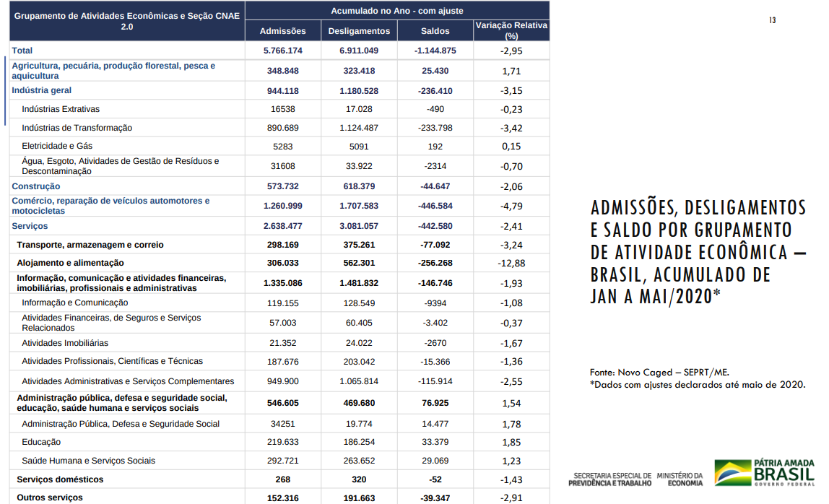The image size is (829, 504).
Task: Click the Variação Relativa (%) header
Action: point(511,30)
